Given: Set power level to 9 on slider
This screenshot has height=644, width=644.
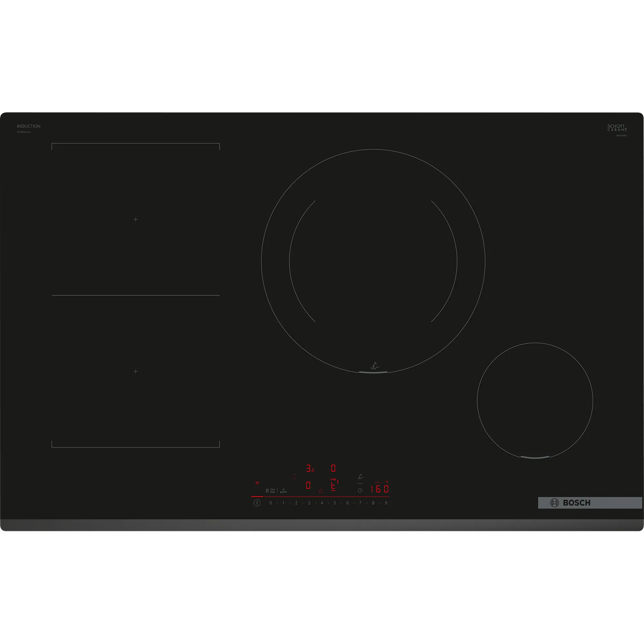Looking at the screenshot, I should point(386,503).
